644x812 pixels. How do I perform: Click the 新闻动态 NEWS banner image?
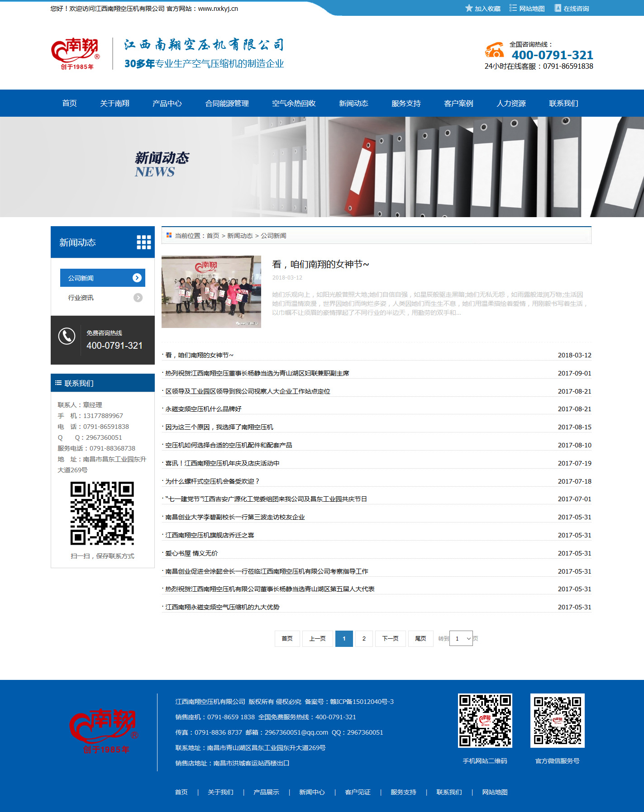(322, 167)
